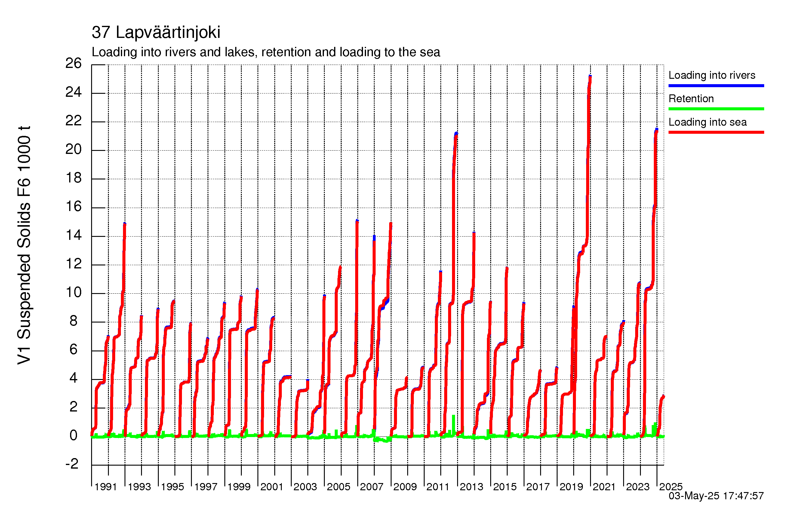Click the x-axis year label 2017
The height and width of the screenshot is (511, 812).
pyautogui.click(x=538, y=487)
